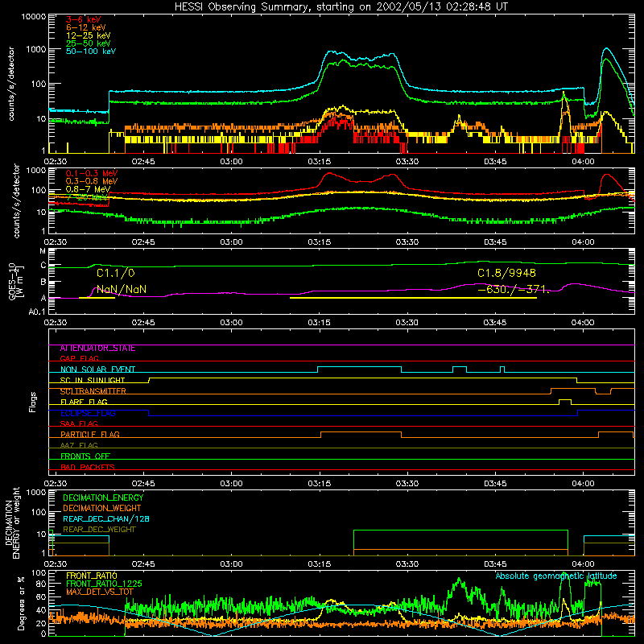Select the M class tick on GOES axis
The height and width of the screenshot is (644, 644).
tap(43, 251)
